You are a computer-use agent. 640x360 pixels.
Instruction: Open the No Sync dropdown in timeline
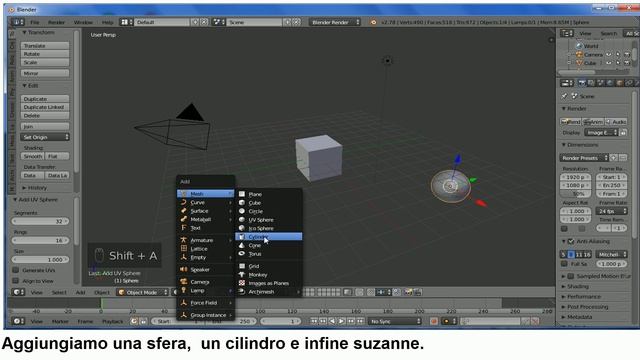tap(395, 321)
